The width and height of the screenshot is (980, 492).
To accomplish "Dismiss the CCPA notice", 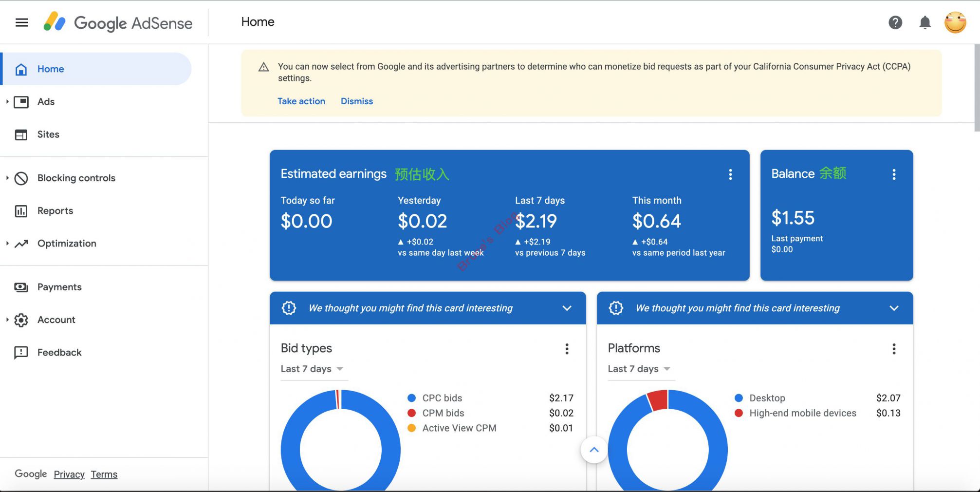I will (357, 101).
